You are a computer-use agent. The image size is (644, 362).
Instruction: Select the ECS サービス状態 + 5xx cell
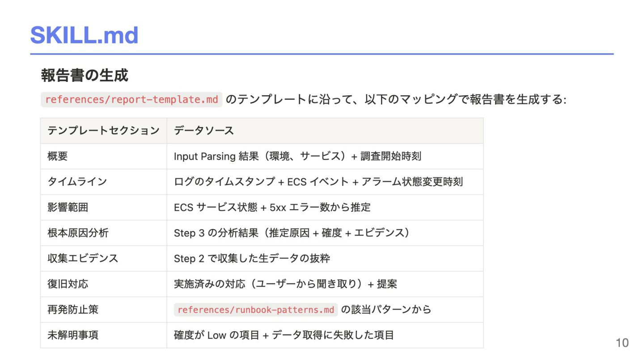(x=325, y=207)
